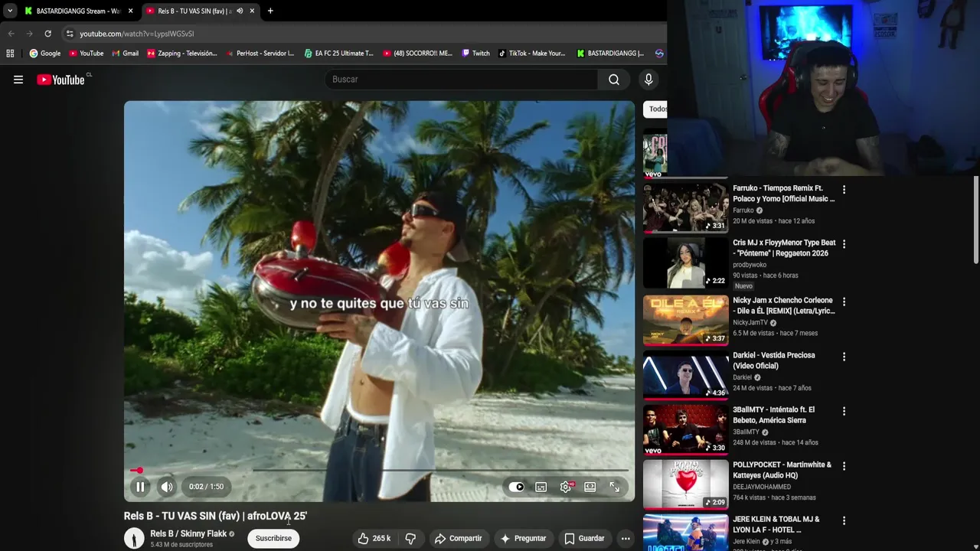
Task: Seek on the video progress bar
Action: tap(379, 470)
